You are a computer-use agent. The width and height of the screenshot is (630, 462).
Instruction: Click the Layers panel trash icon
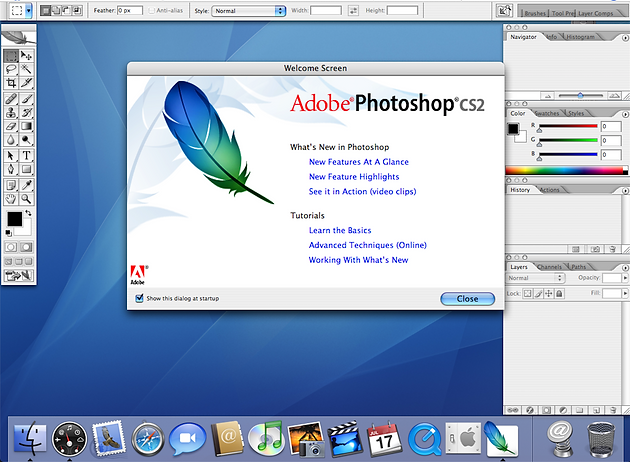point(612,410)
